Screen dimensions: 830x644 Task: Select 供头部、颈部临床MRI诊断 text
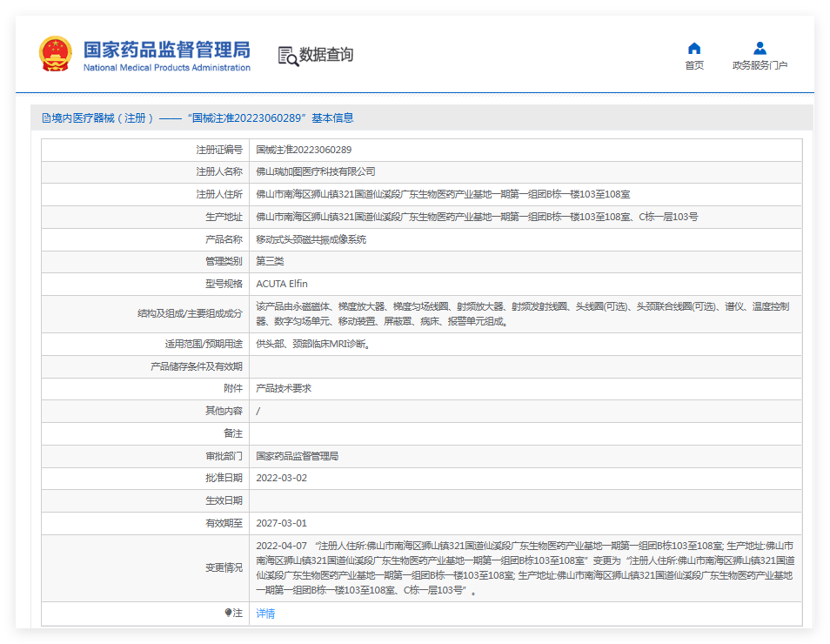[x=313, y=345]
